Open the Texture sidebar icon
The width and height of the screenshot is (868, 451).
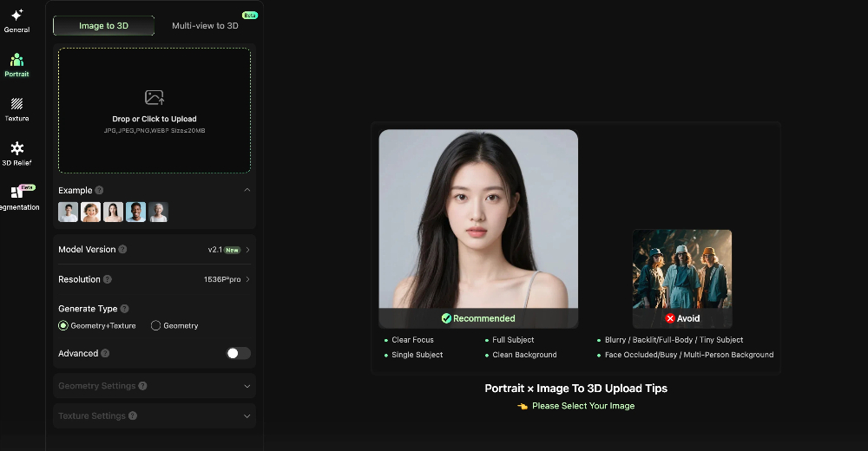pos(16,104)
